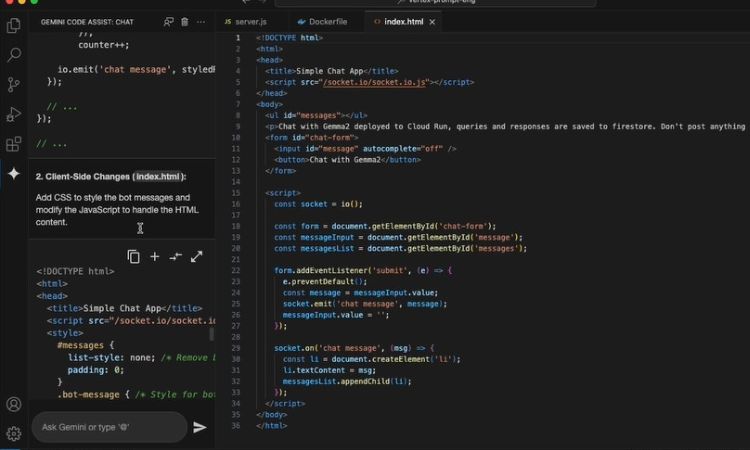Click 'e.preventDefault();' on line 23
The width and height of the screenshot is (750, 450).
325,282
